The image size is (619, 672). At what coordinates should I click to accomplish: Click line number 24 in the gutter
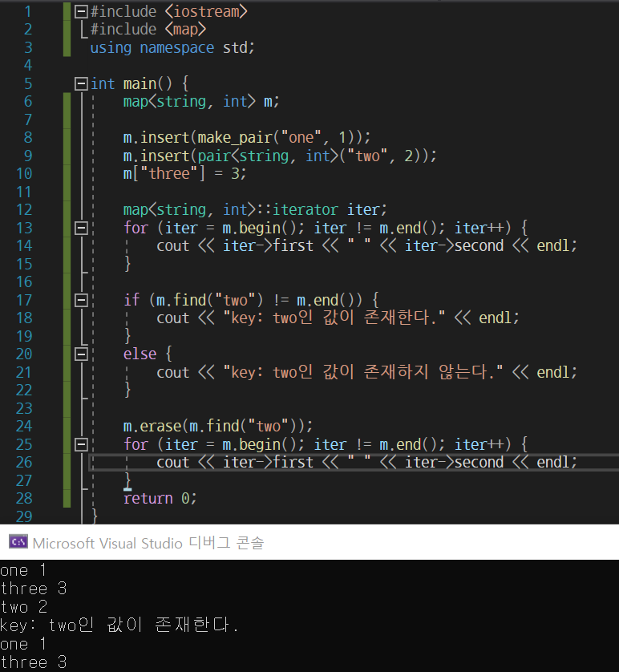click(x=24, y=426)
